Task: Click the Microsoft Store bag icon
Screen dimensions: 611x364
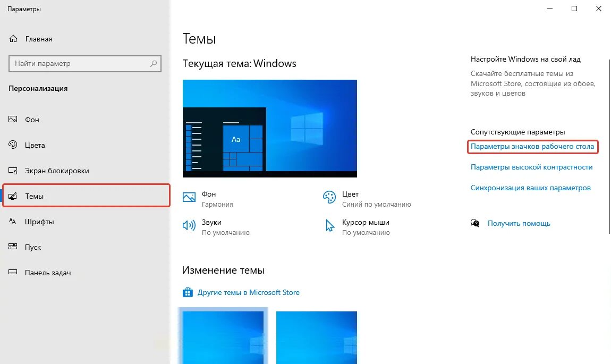Action: point(188,292)
